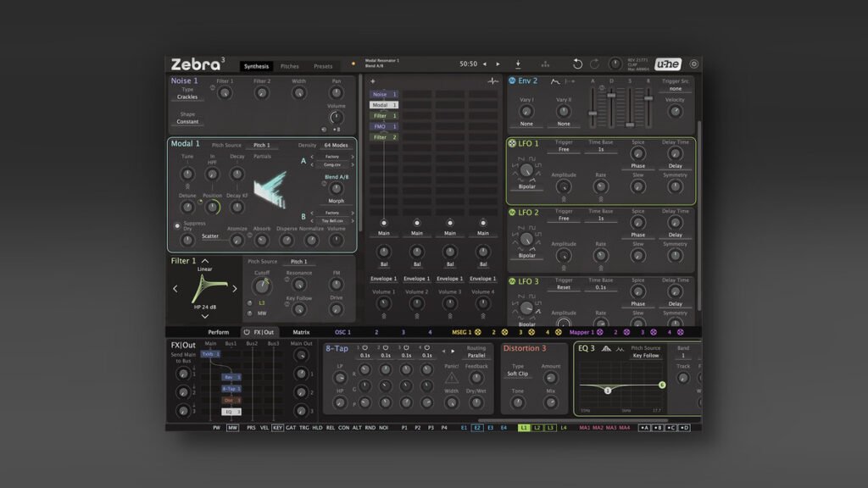Open Modal 1 Pitch Source Pitch 1 dropdown

pos(262,146)
